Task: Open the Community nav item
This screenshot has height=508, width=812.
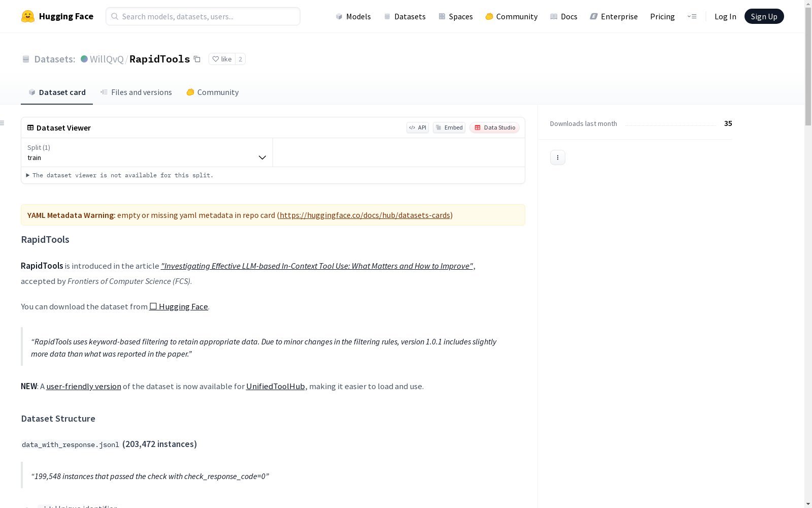Action: 511,16
